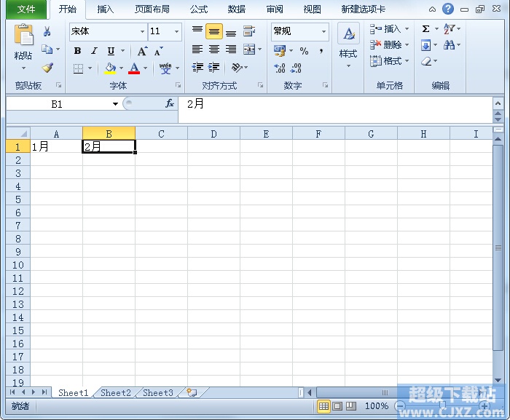Click the Copy icon
Image resolution: width=510 pixels, height=420 pixels.
tap(47, 49)
